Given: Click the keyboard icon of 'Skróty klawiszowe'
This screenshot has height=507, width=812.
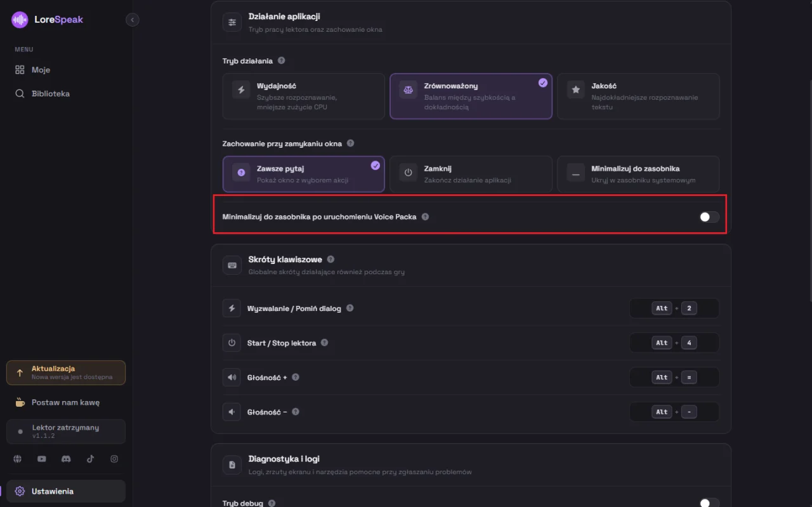Looking at the screenshot, I should point(232,265).
